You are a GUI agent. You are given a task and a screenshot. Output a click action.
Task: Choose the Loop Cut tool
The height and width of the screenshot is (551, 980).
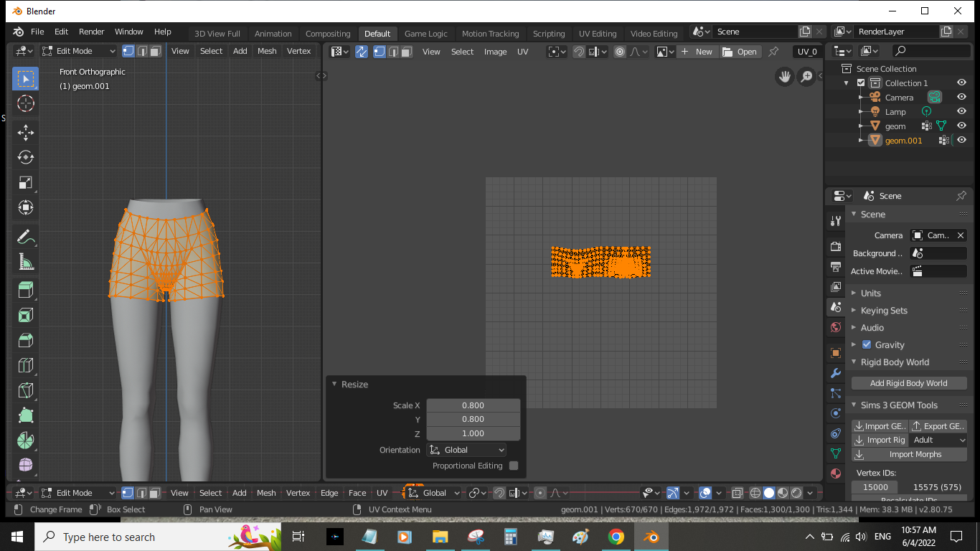tap(25, 365)
